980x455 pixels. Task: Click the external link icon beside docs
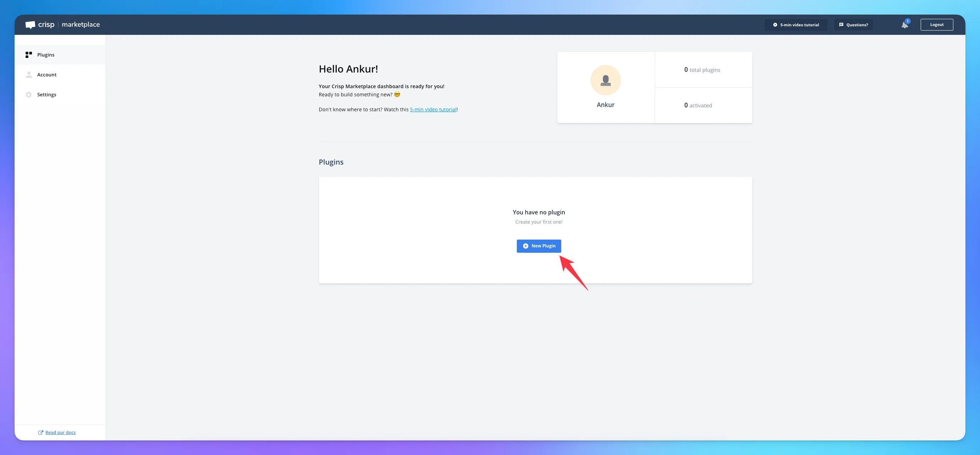tap(41, 433)
